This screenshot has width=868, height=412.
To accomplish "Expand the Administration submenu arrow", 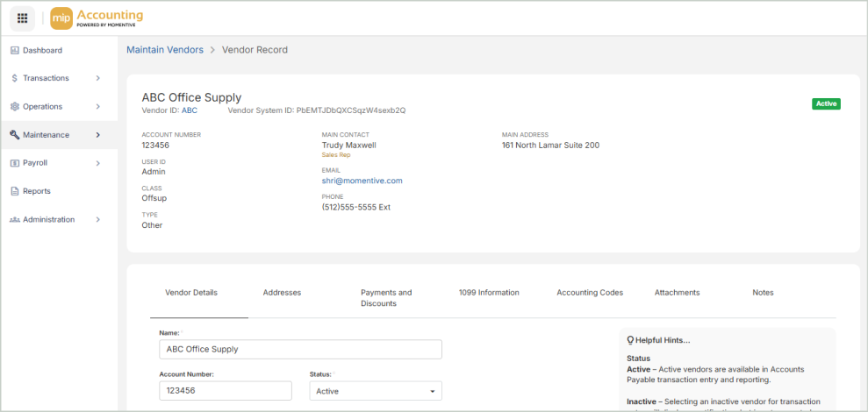I will (97, 220).
